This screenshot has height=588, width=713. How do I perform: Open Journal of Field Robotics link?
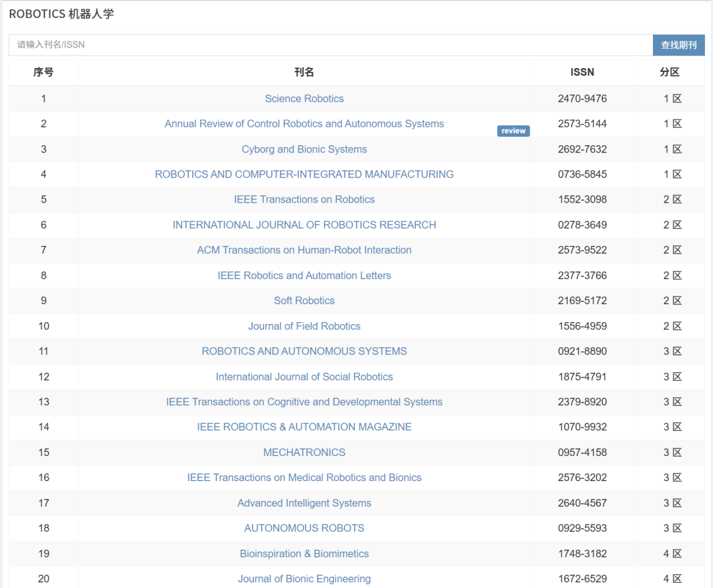304,326
